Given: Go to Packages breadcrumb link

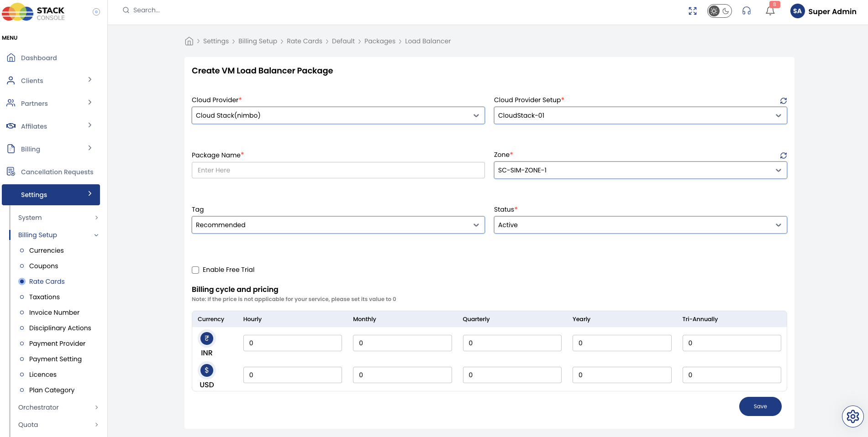Looking at the screenshot, I should tap(380, 41).
